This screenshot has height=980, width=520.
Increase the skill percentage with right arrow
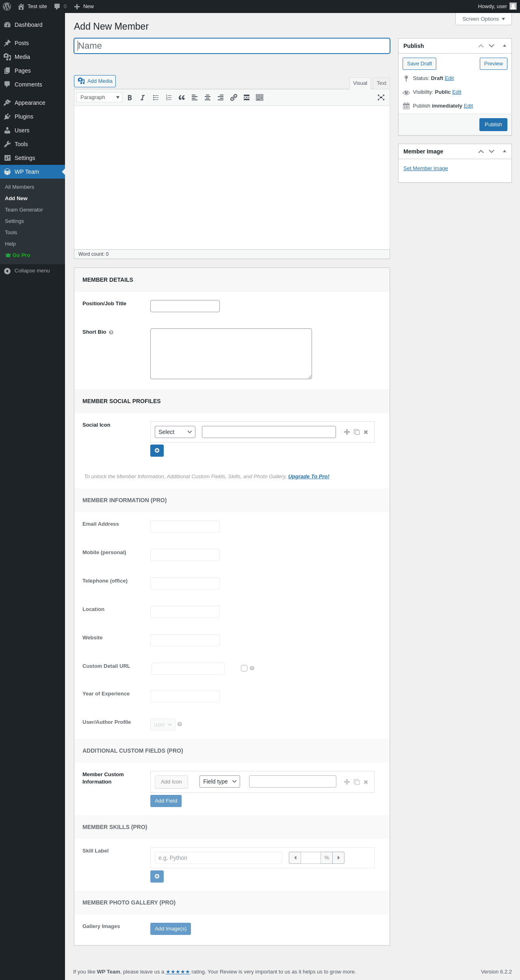pos(338,858)
